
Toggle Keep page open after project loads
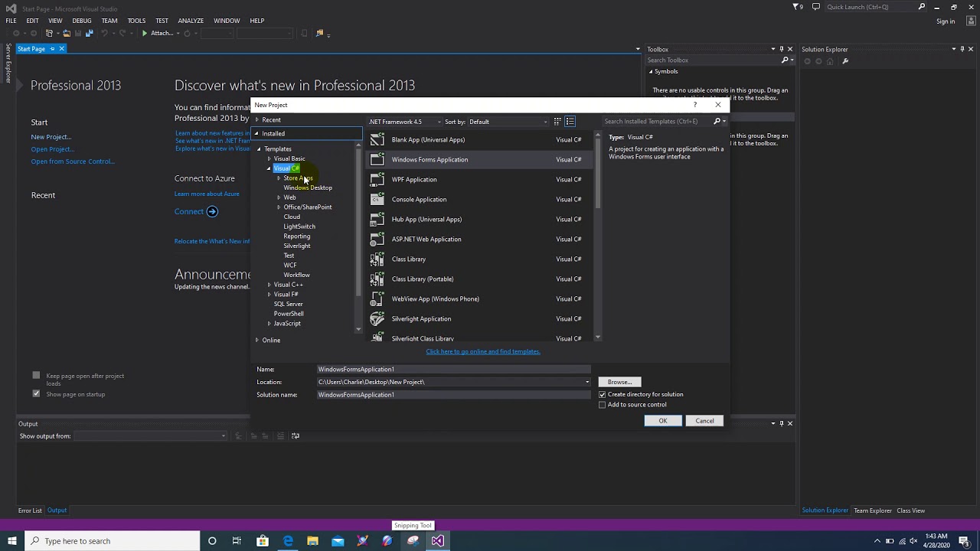click(x=36, y=375)
